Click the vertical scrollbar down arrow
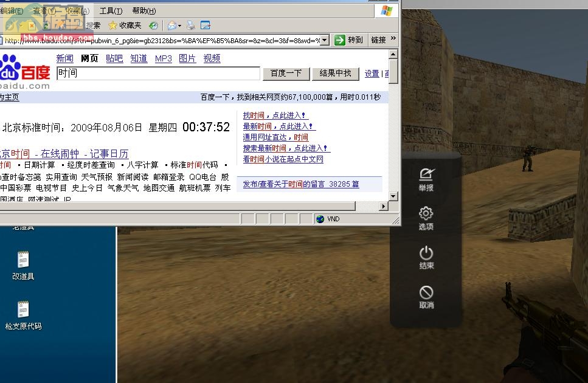This screenshot has height=383, width=588. pyautogui.click(x=393, y=196)
